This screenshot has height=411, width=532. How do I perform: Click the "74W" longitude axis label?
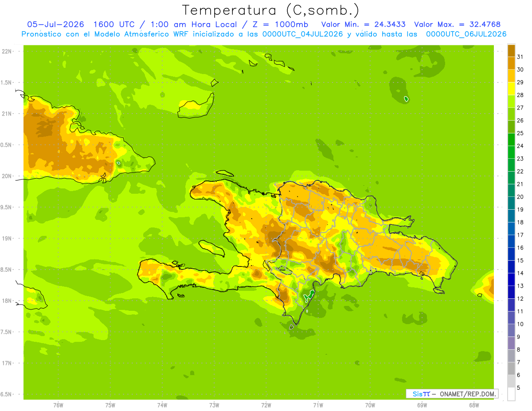pos(162,405)
